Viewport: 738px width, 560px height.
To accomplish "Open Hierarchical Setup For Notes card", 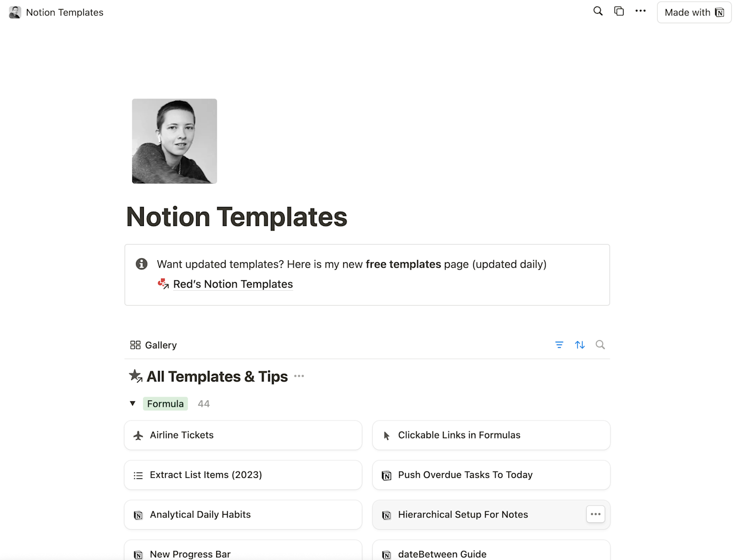I will [x=491, y=515].
